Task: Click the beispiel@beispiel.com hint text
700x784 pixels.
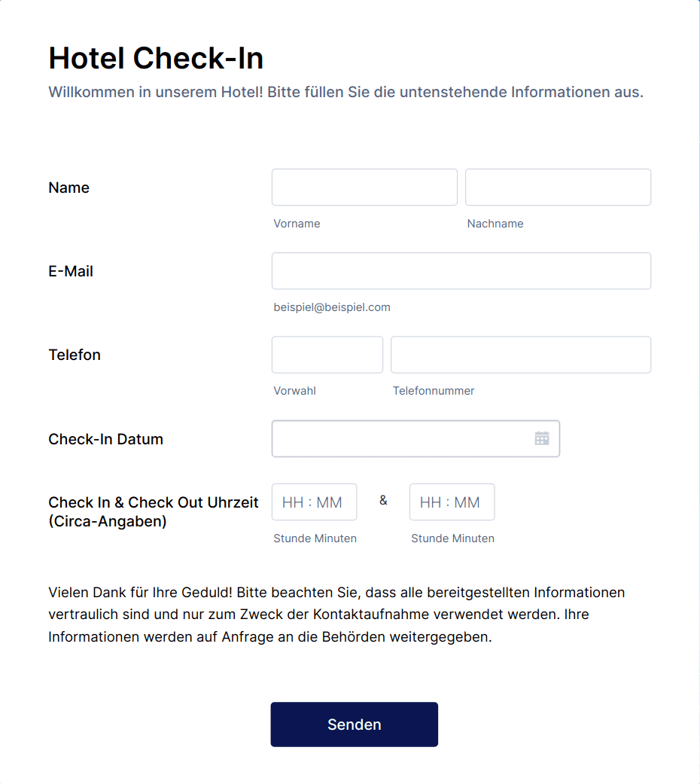Action: tap(332, 307)
